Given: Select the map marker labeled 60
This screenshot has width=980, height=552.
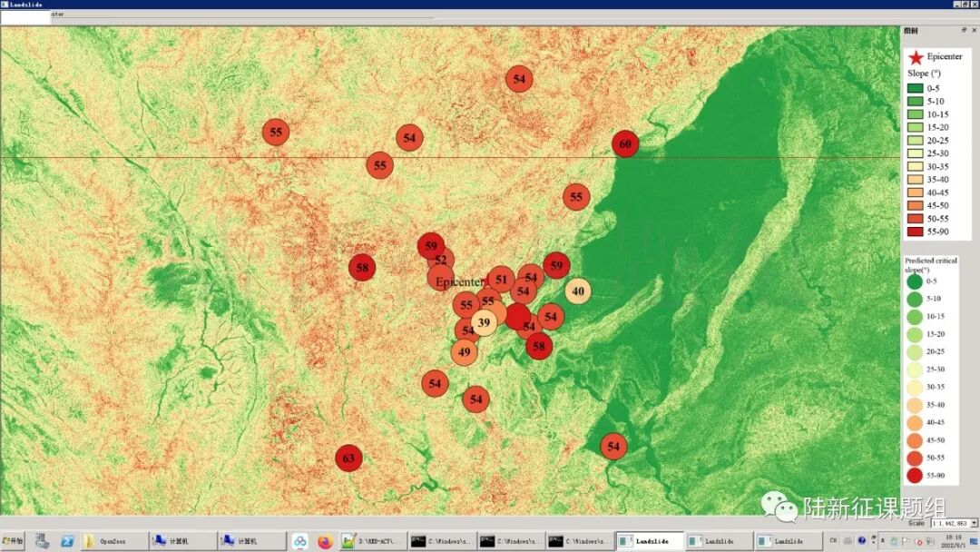Looking at the screenshot, I should coord(625,143).
